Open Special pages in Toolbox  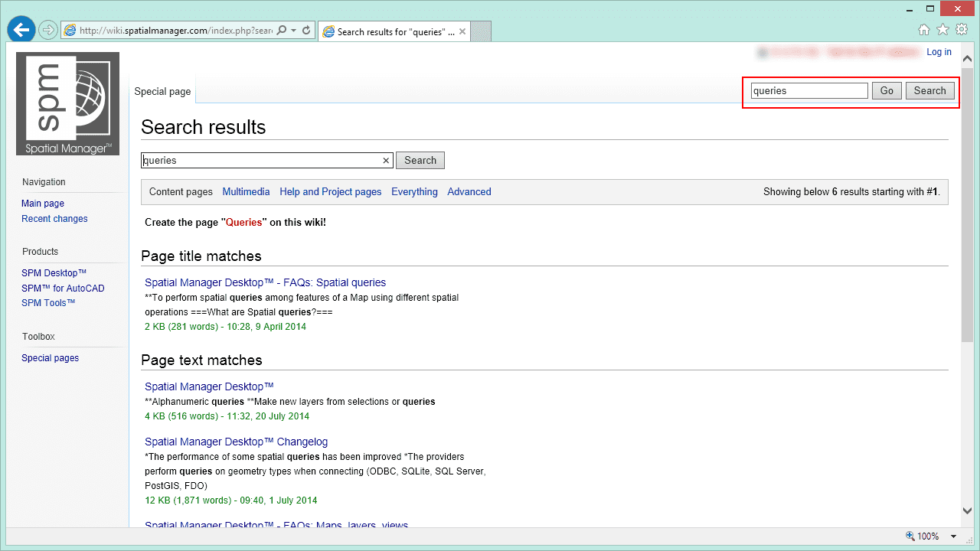(50, 358)
